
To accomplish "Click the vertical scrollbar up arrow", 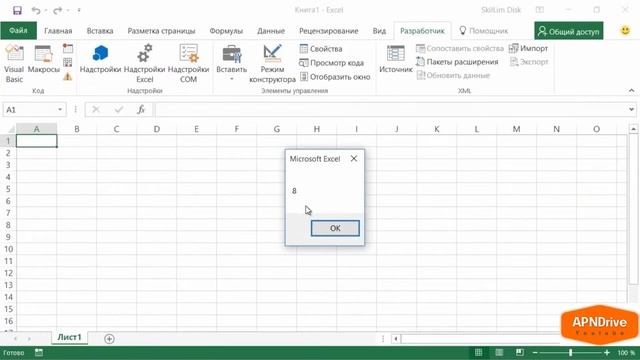I will [633, 129].
